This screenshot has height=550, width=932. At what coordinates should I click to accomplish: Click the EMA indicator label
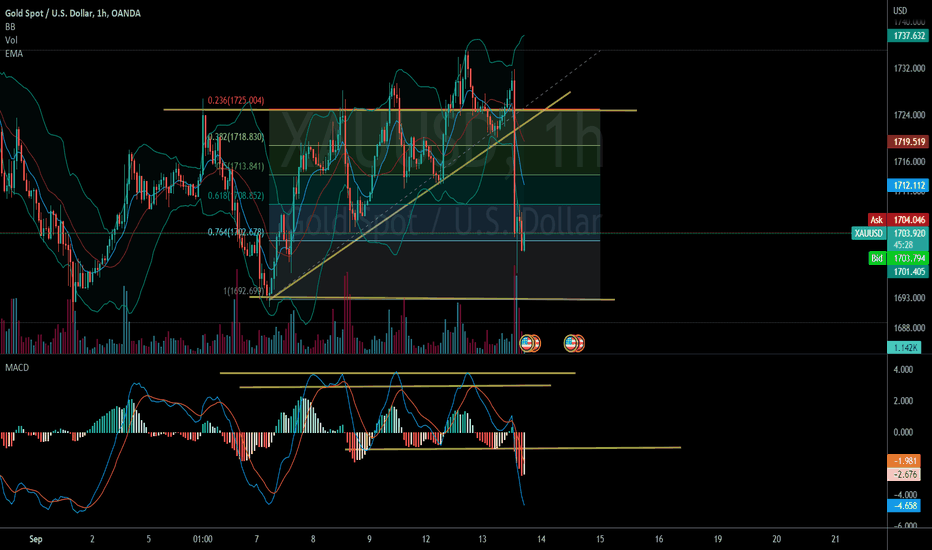click(x=14, y=54)
